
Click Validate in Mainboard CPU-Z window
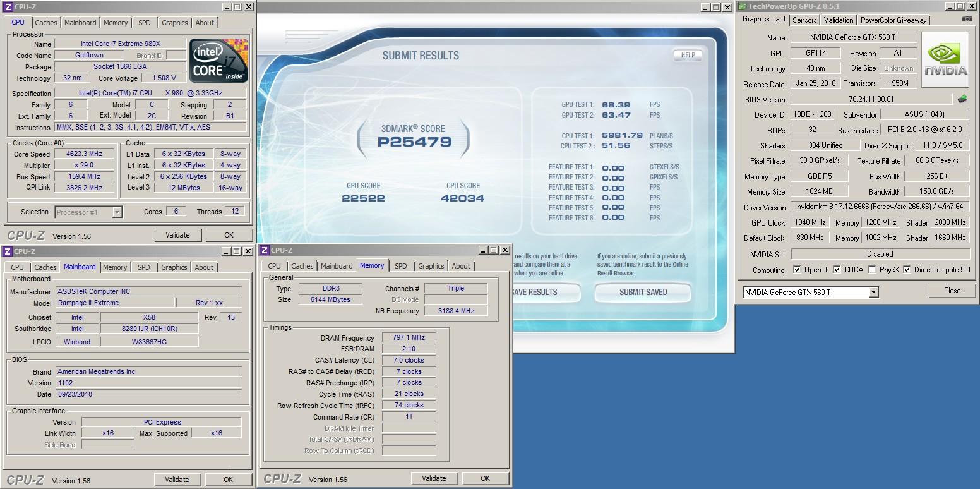click(x=177, y=480)
